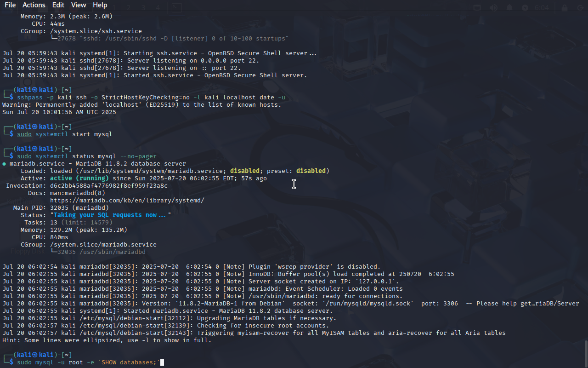Click the 'sudo systemctl status mysql --no-pager' command

pyautogui.click(x=87, y=156)
